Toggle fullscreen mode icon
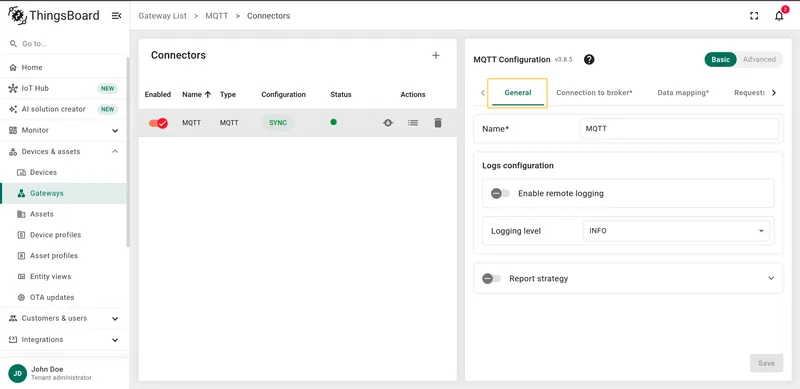The image size is (800, 389). [754, 16]
